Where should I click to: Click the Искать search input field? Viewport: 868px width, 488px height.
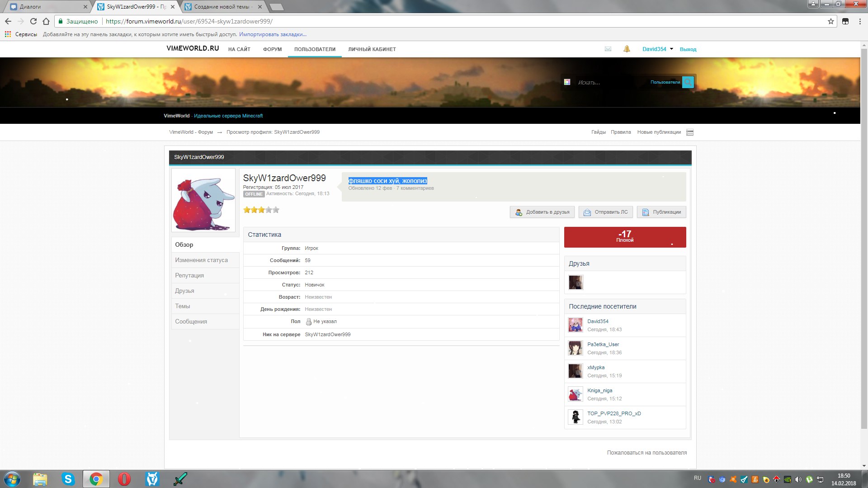pyautogui.click(x=610, y=83)
